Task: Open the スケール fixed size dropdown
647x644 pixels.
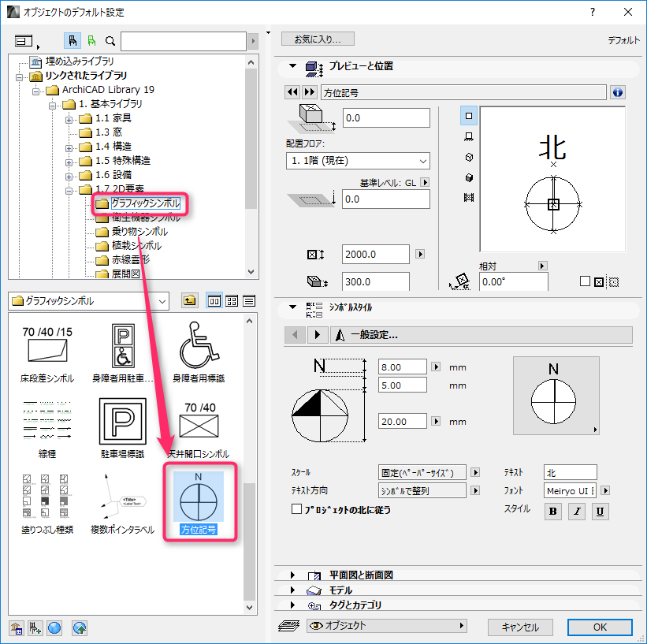Action: click(475, 472)
